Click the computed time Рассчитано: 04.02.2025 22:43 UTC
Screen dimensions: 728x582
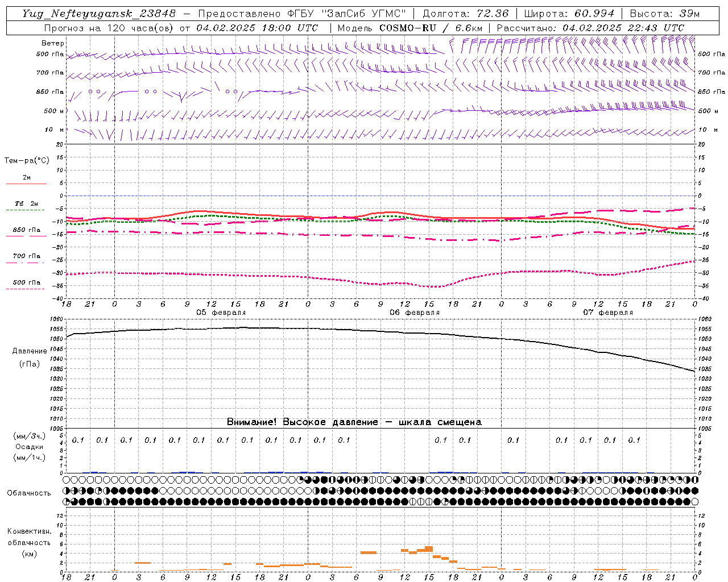(590, 28)
